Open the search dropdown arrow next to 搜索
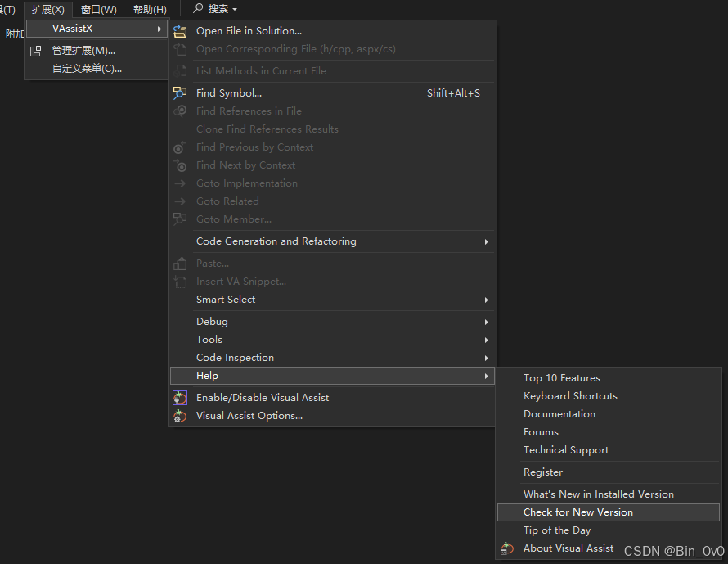The width and height of the screenshot is (728, 564). click(x=235, y=9)
